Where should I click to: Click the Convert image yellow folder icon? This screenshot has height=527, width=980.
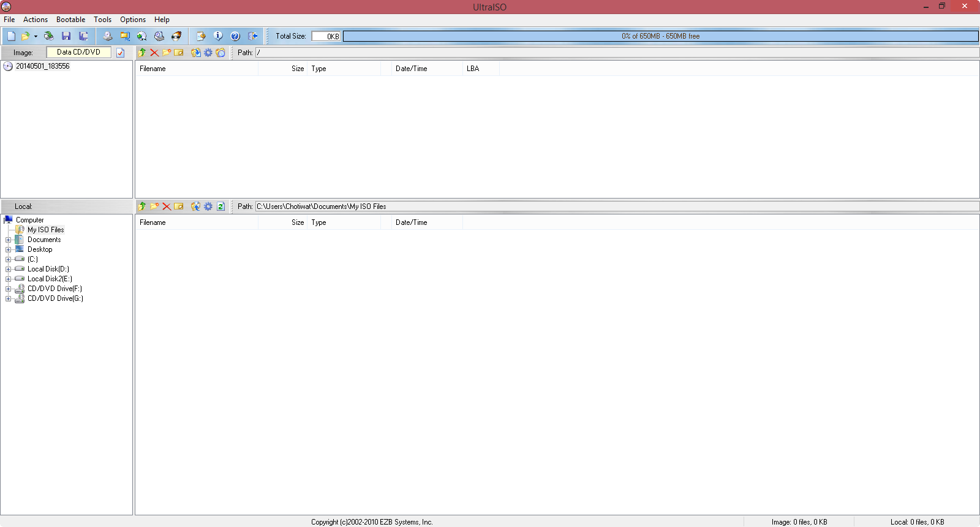[x=125, y=36]
